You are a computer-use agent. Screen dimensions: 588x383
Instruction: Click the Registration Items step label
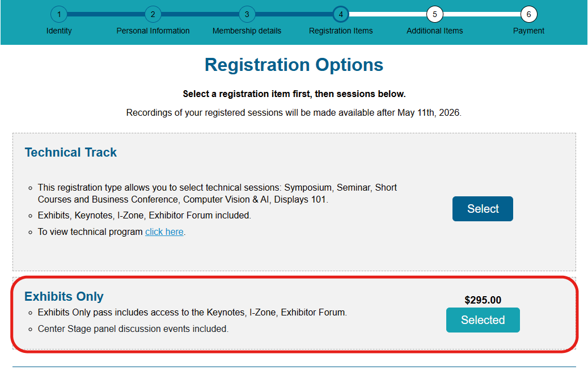point(341,31)
